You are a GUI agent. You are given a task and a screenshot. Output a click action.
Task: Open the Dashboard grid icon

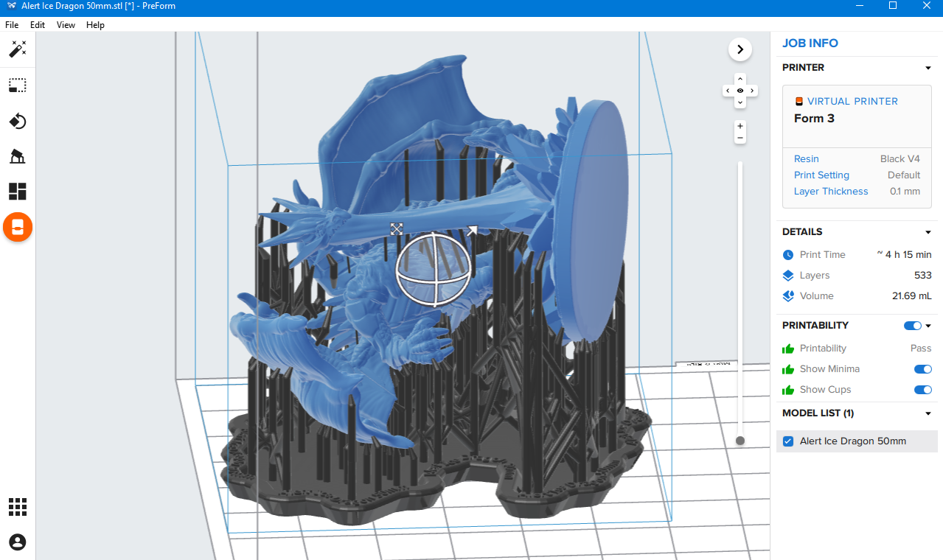[18, 507]
